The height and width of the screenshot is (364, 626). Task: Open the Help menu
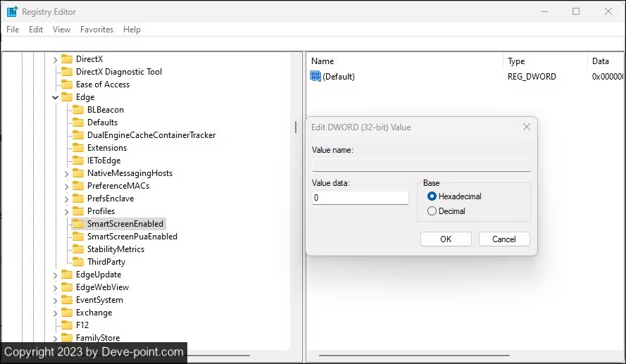(132, 30)
